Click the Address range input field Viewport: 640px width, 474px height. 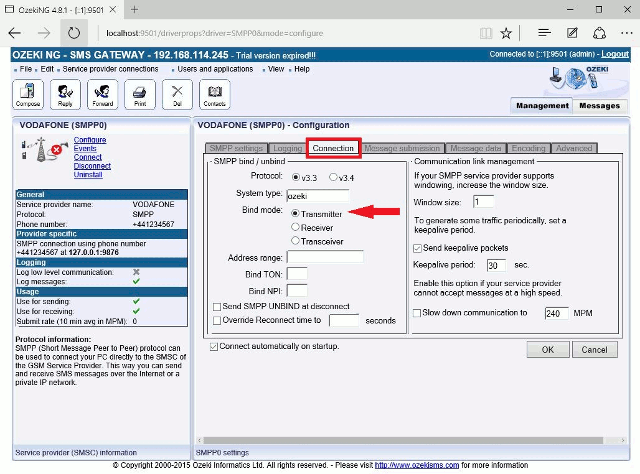pos(325,257)
